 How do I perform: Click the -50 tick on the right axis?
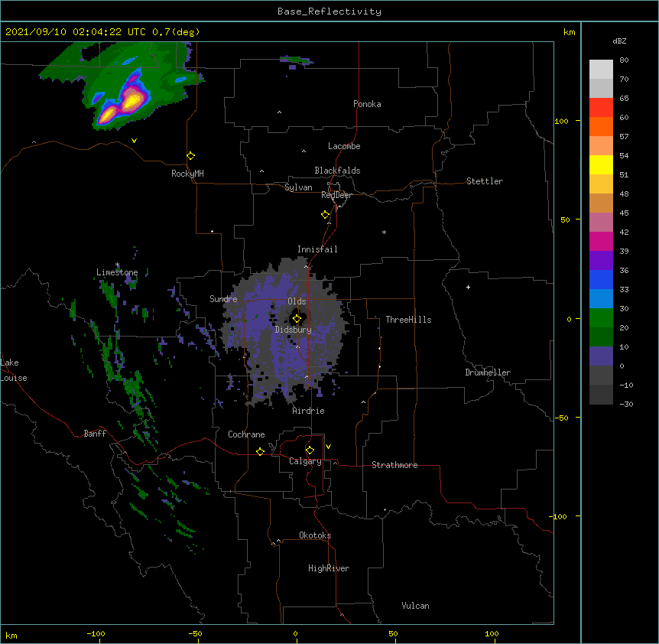(x=561, y=418)
